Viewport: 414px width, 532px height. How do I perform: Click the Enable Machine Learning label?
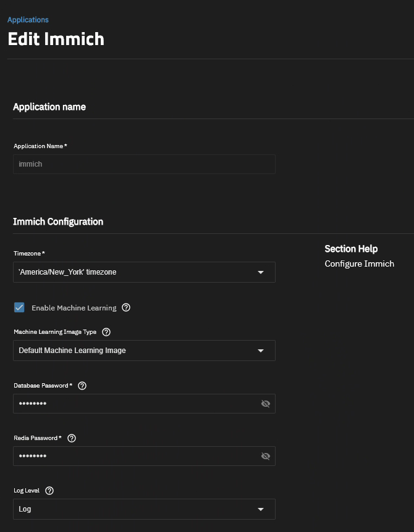pos(74,308)
